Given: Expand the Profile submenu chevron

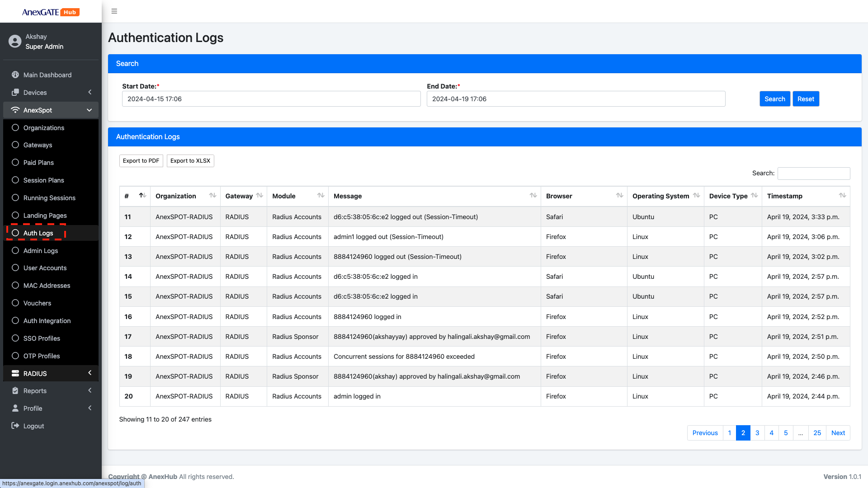Looking at the screenshot, I should point(90,408).
